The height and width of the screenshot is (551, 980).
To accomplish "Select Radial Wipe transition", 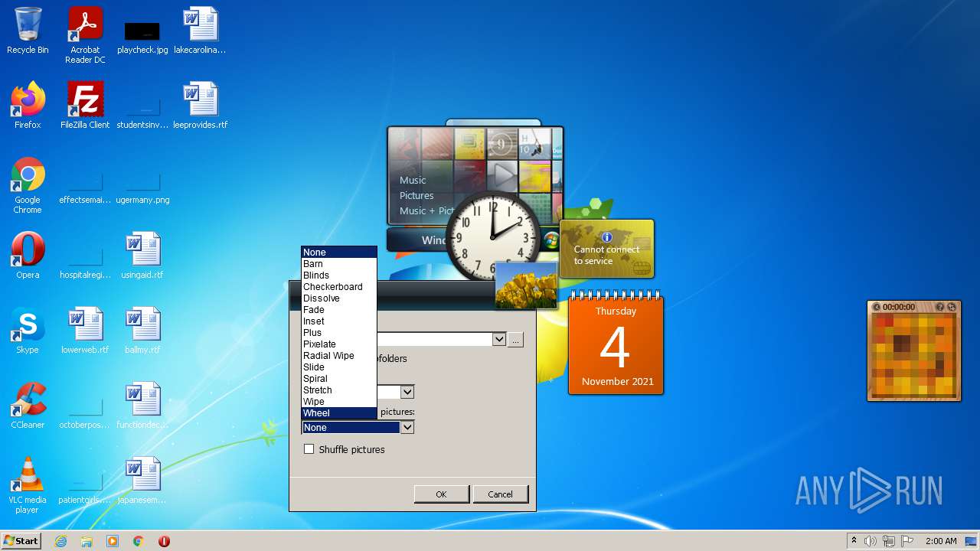I will (x=339, y=356).
